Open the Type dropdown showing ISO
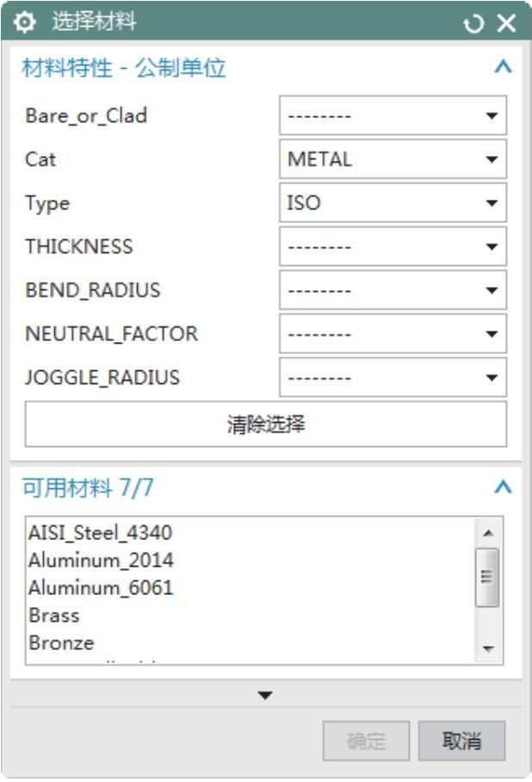 (x=393, y=203)
